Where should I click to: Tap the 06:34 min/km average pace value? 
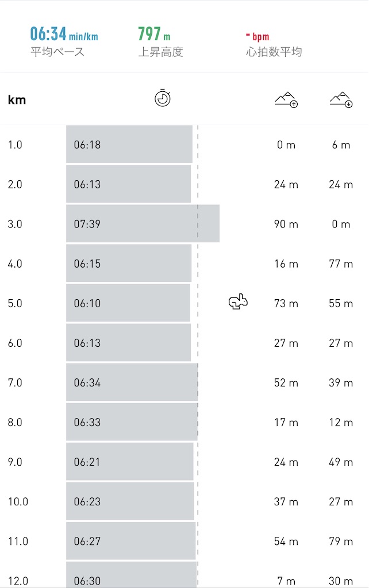[x=64, y=34]
